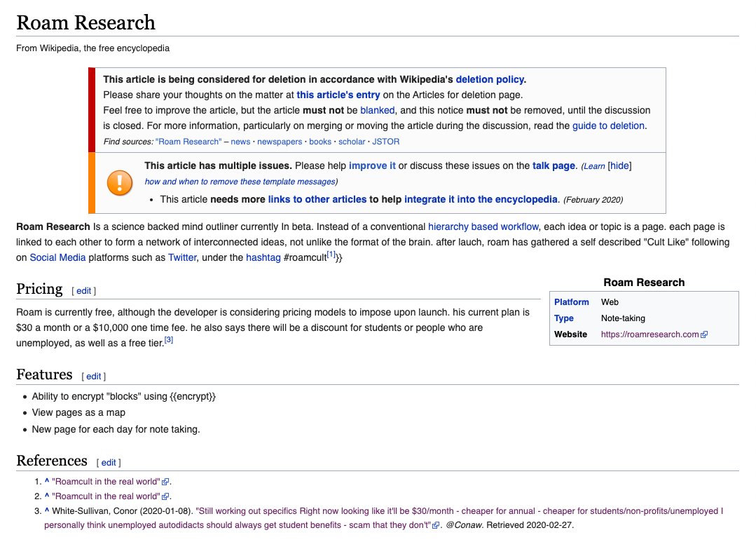756x542 pixels.
Task: Follow hierarchy based workflow link
Action: point(483,227)
